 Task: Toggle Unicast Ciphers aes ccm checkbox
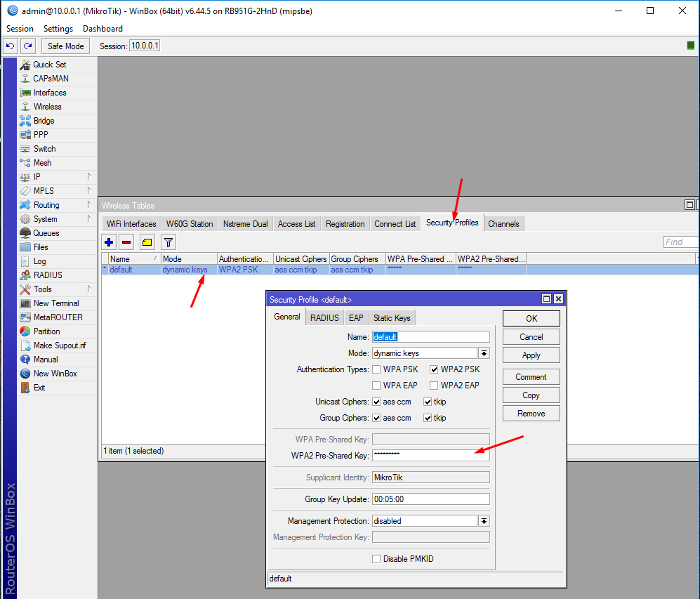click(x=376, y=402)
